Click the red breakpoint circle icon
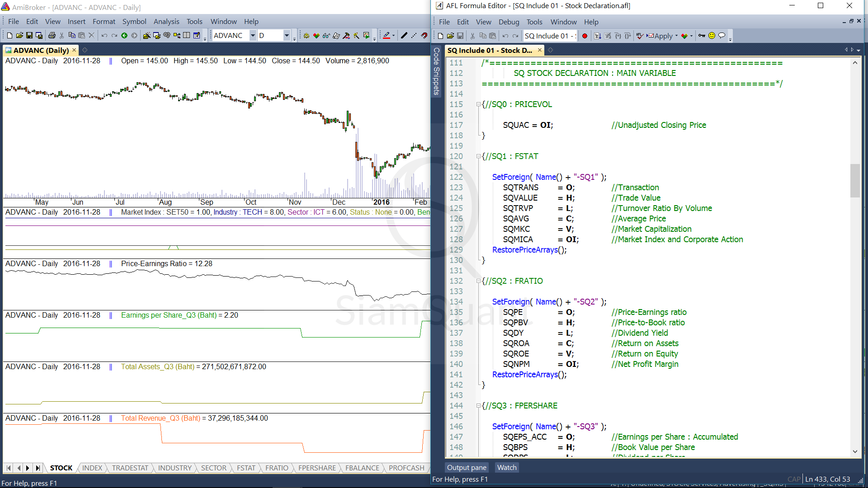The image size is (868, 488). click(x=585, y=36)
